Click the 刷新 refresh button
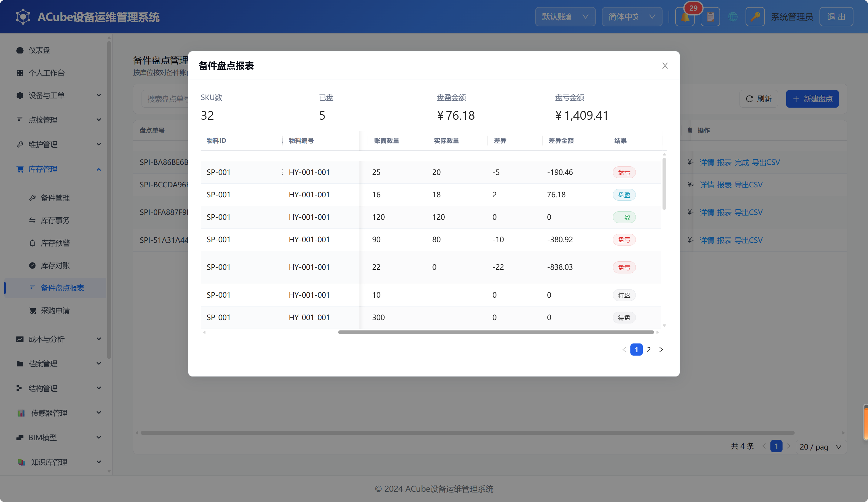 tap(759, 99)
